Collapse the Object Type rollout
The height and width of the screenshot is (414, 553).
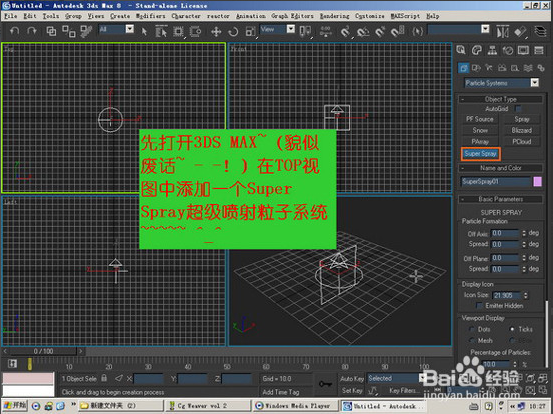point(501,99)
